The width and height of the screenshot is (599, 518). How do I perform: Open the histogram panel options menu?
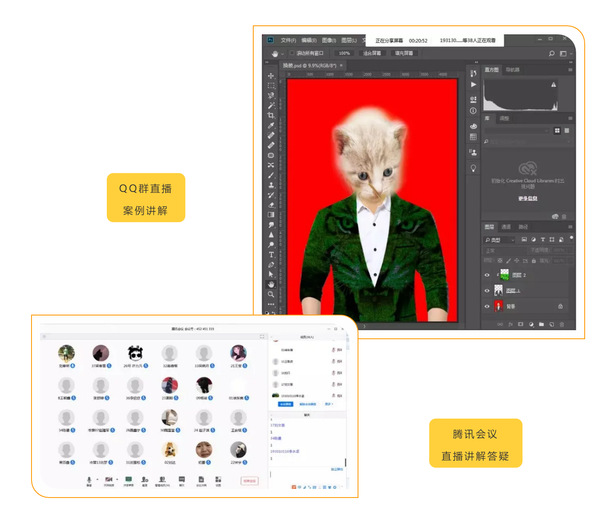coord(570,70)
